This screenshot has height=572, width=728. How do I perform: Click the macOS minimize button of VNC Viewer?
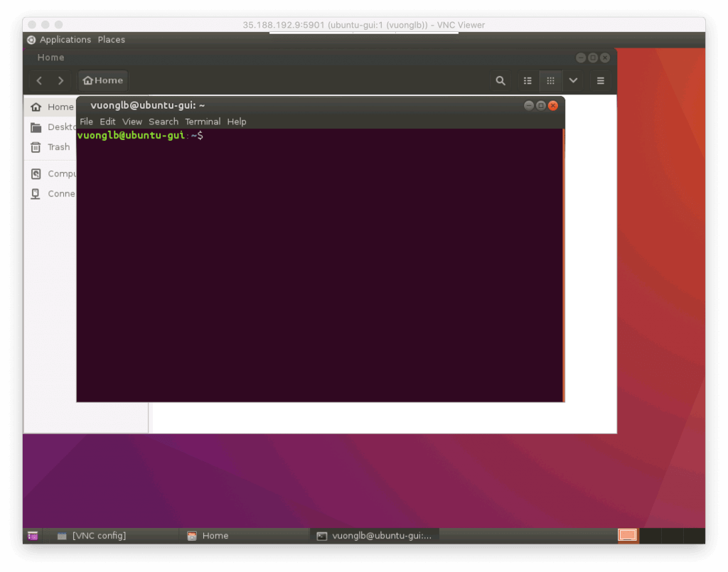pos(45,25)
